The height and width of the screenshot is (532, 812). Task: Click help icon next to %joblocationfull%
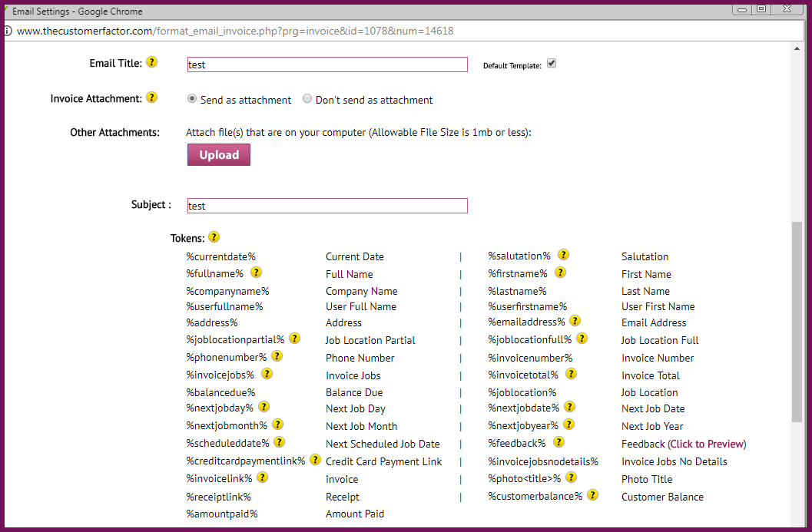click(582, 339)
